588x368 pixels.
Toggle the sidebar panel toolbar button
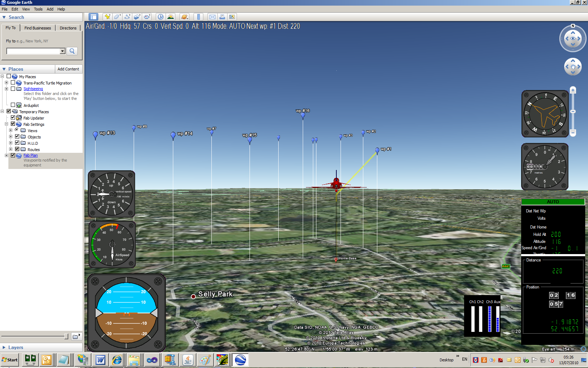click(93, 17)
